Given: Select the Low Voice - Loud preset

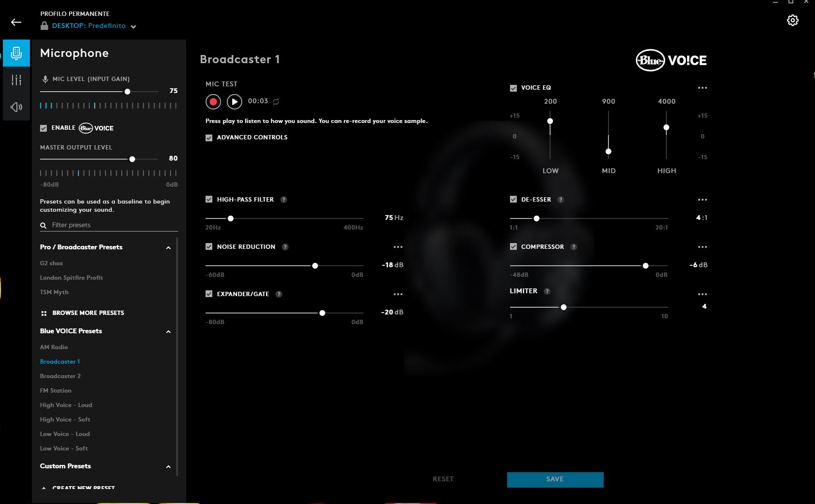Looking at the screenshot, I should coord(65,434).
